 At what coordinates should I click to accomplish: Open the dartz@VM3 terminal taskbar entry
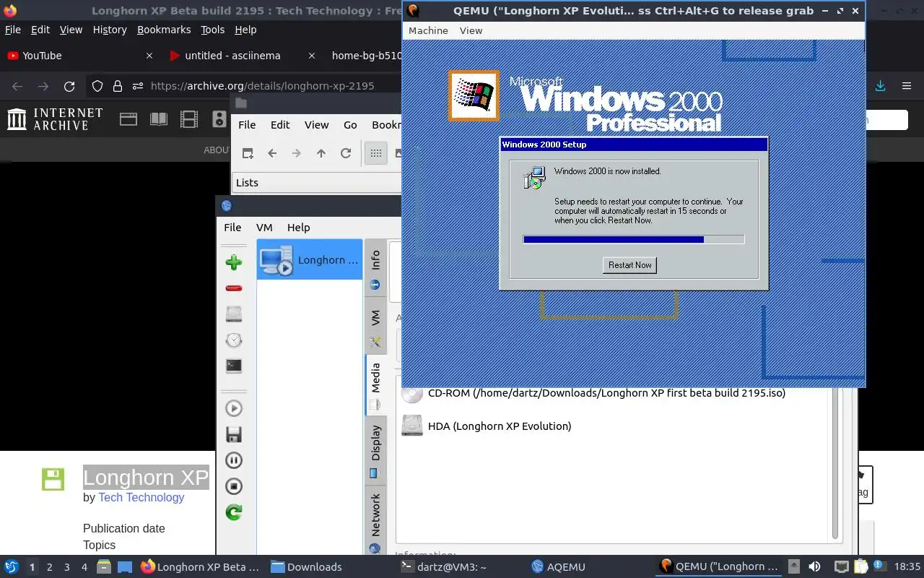coord(444,567)
